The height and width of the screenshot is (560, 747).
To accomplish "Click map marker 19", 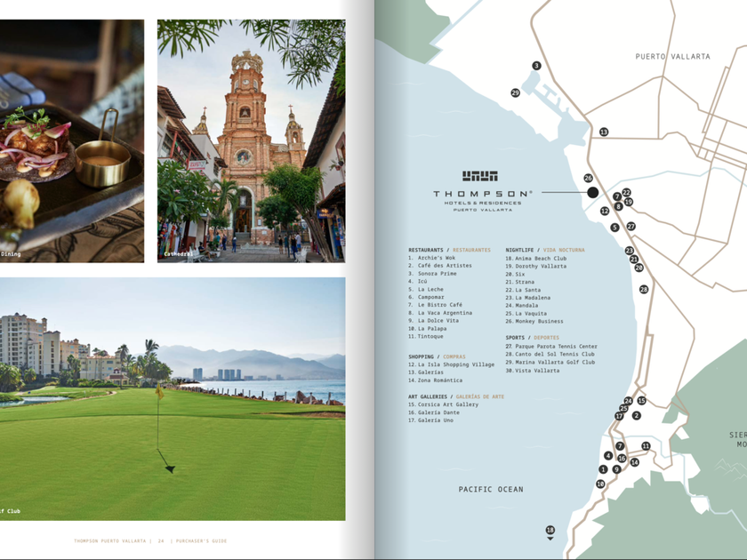I will (629, 202).
